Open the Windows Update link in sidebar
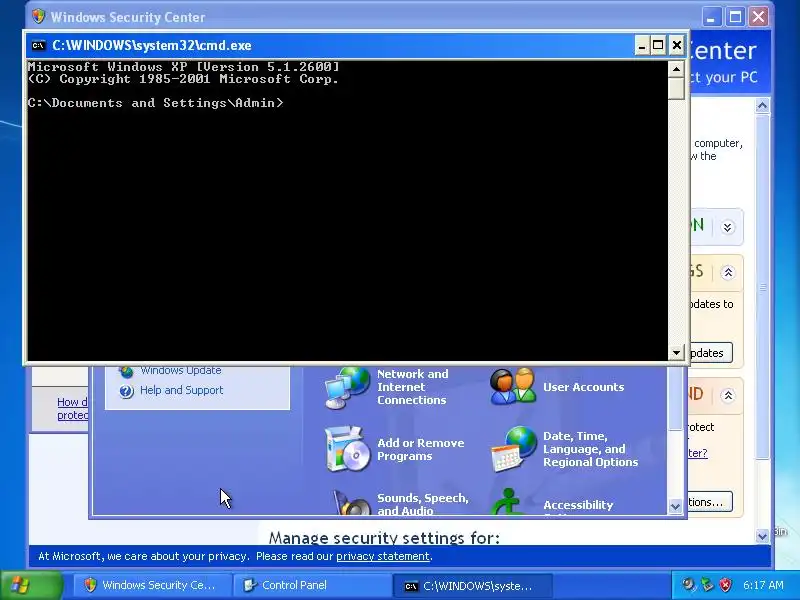The image size is (800, 600). 181,371
